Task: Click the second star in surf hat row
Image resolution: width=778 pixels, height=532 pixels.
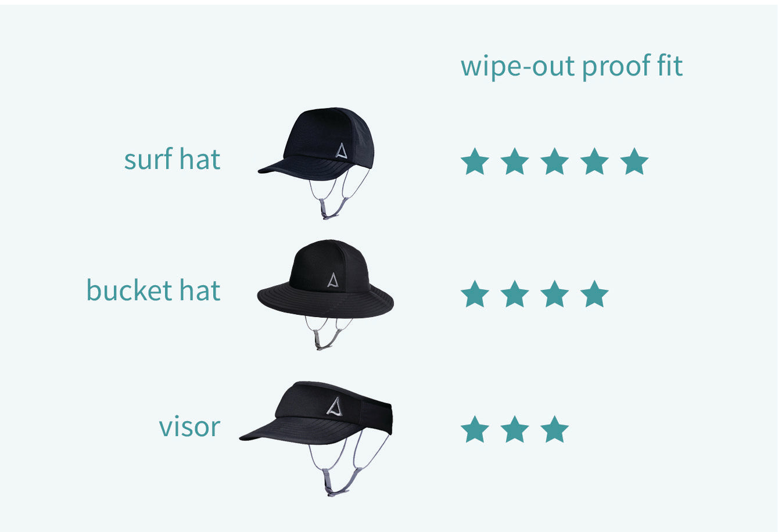Action: (x=515, y=161)
